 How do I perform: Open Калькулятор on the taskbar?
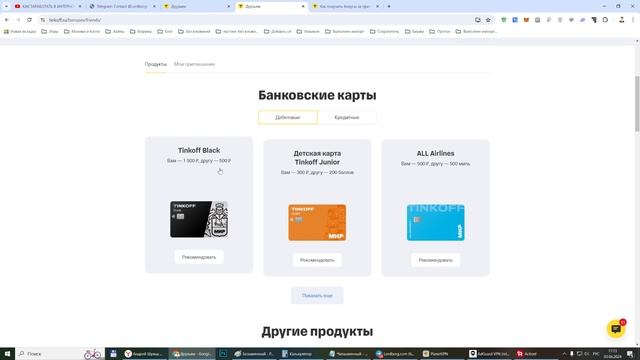[x=300, y=353]
